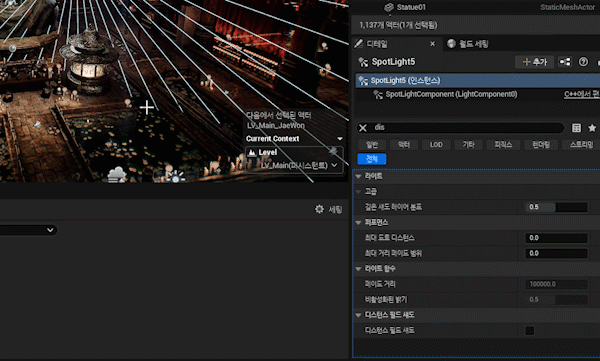Click the gear icon beside 세팅
600x361 pixels.
coord(319,209)
